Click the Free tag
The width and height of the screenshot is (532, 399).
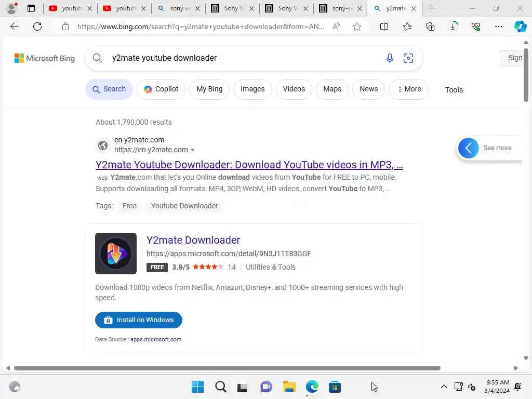[129, 206]
